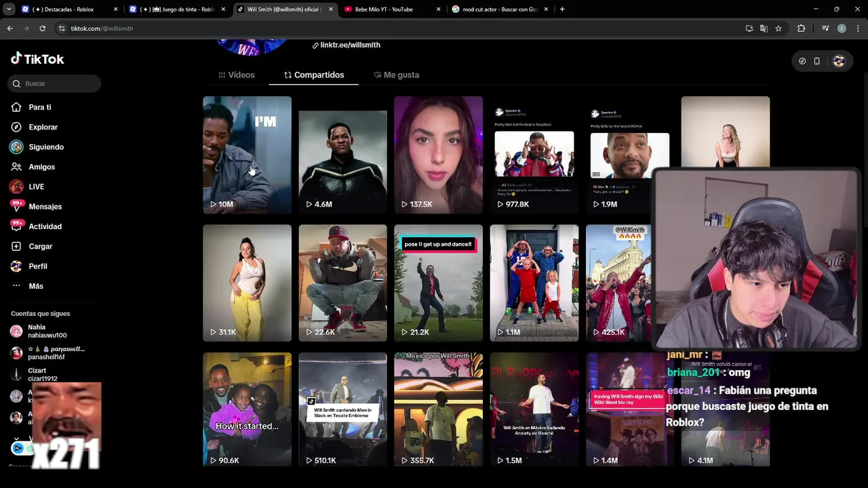This screenshot has height=488, width=868.
Task: Click the translate page icon
Action: coord(764,28)
